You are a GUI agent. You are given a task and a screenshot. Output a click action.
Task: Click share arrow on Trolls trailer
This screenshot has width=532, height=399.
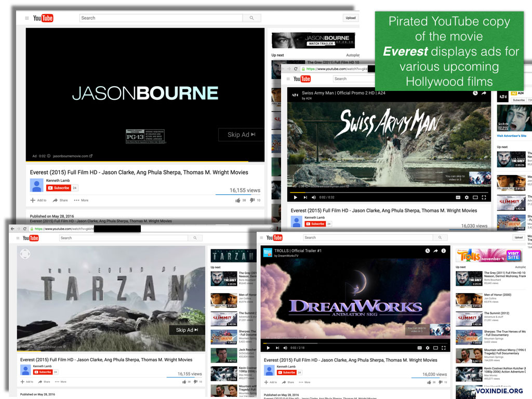436,251
